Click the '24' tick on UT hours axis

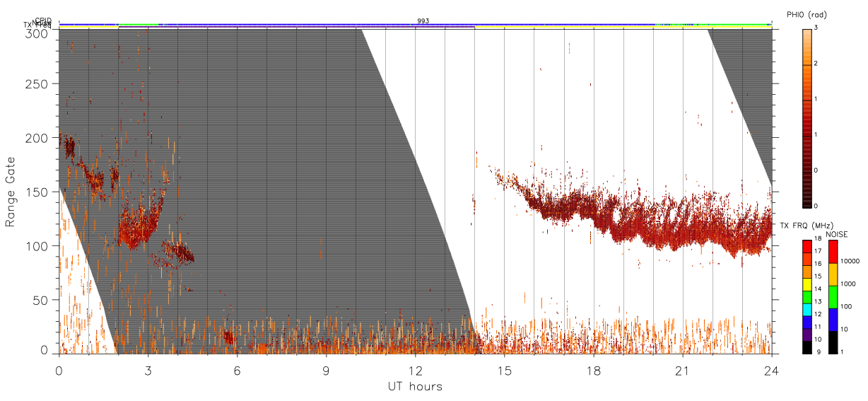771,370
